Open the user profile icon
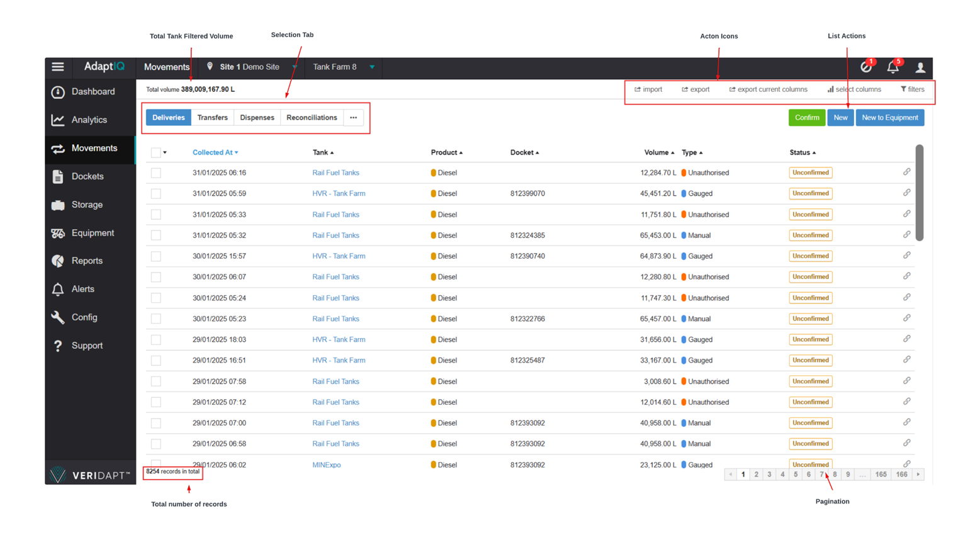The image size is (980, 542). click(x=920, y=67)
